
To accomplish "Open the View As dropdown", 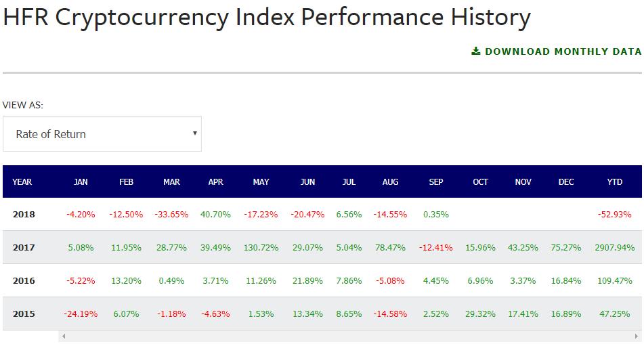I will [x=102, y=134].
